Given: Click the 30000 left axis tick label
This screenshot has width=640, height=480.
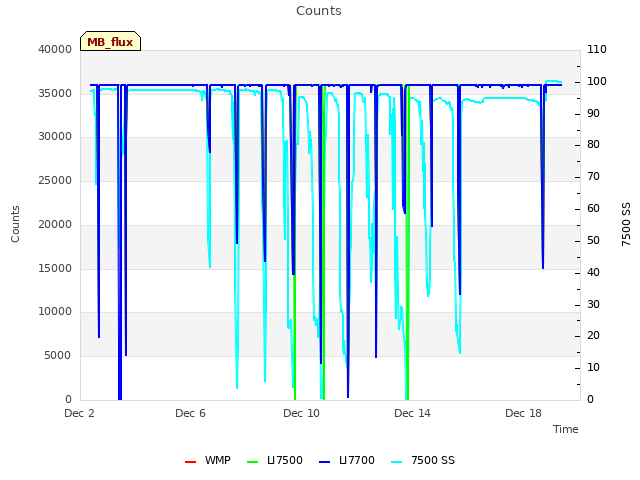Looking at the screenshot, I should [55, 137].
